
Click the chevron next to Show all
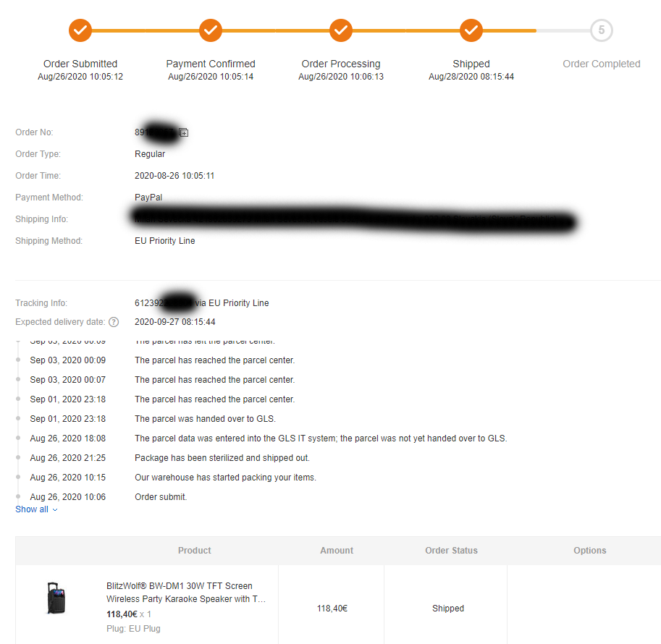pos(55,509)
